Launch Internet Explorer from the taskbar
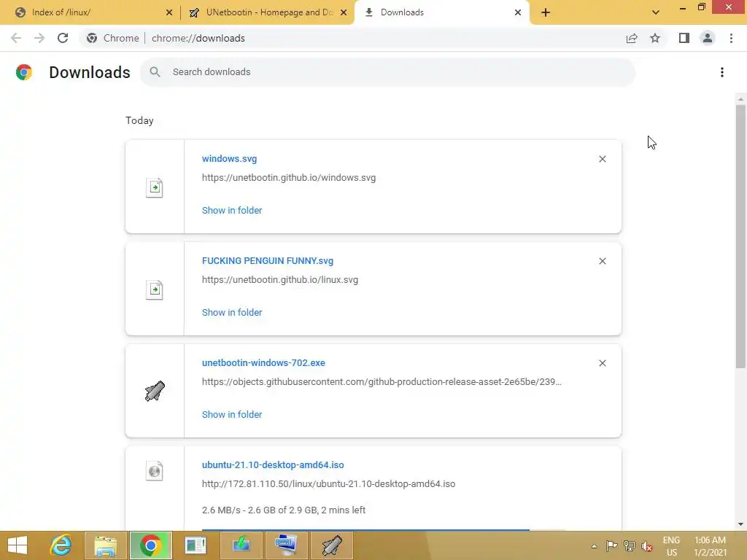This screenshot has height=560, width=747. (61, 545)
